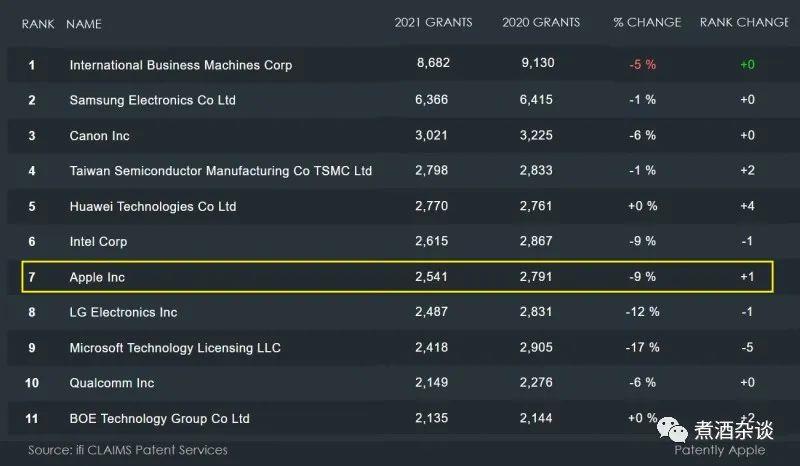
Task: Select the 2021 GRANTS column header
Action: tap(434, 22)
